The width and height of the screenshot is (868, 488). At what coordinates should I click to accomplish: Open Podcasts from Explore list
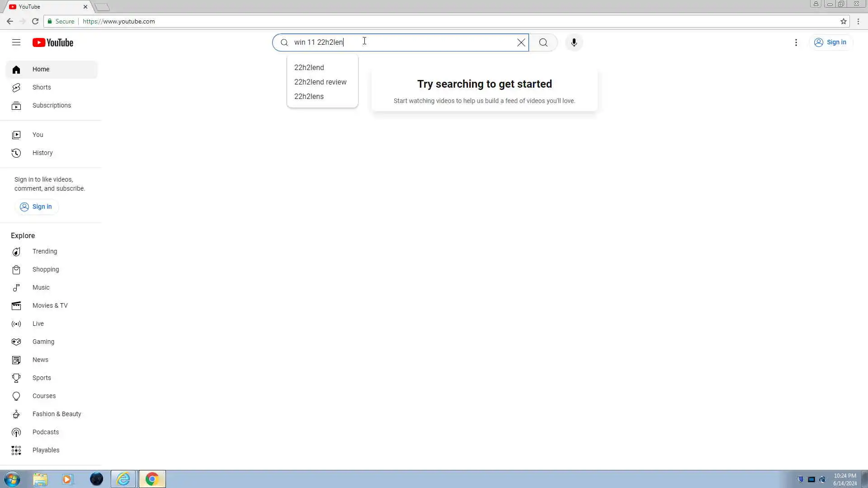tap(45, 432)
